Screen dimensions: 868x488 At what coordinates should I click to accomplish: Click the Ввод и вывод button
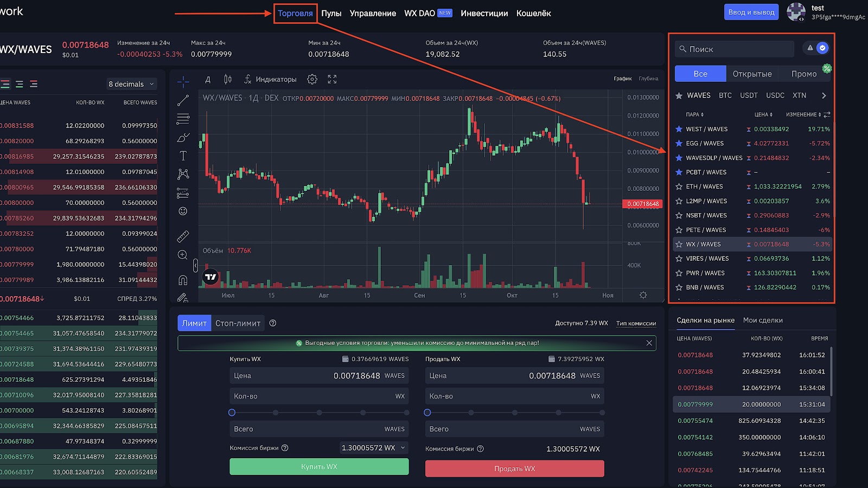[x=751, y=12]
